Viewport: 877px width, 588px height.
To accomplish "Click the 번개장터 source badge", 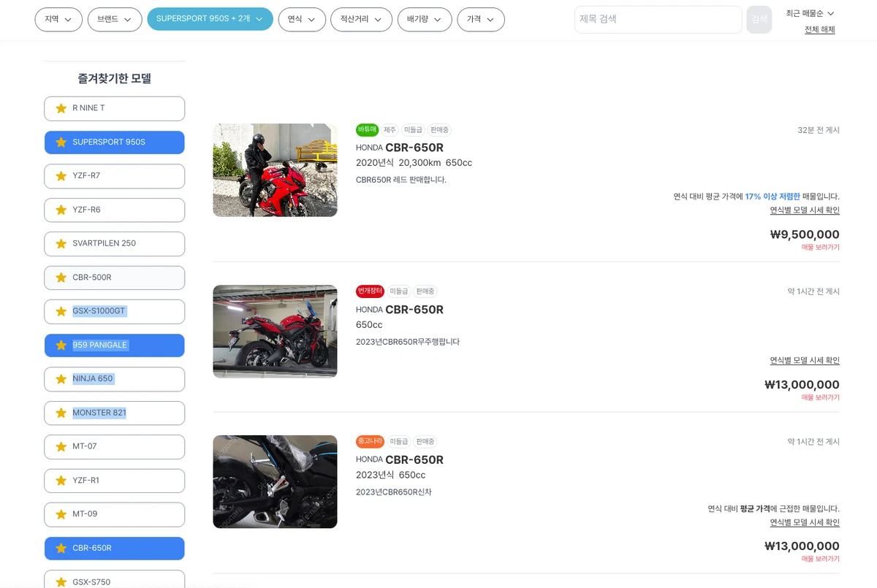I will tap(370, 291).
